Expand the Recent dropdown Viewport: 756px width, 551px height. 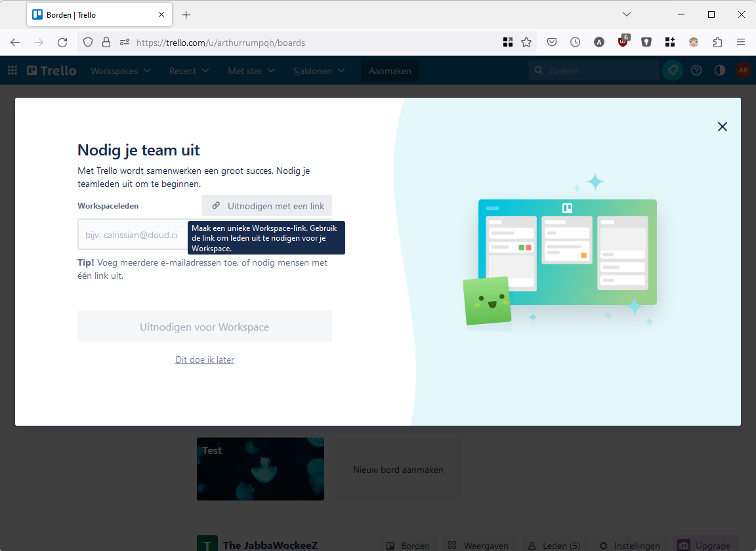click(189, 71)
